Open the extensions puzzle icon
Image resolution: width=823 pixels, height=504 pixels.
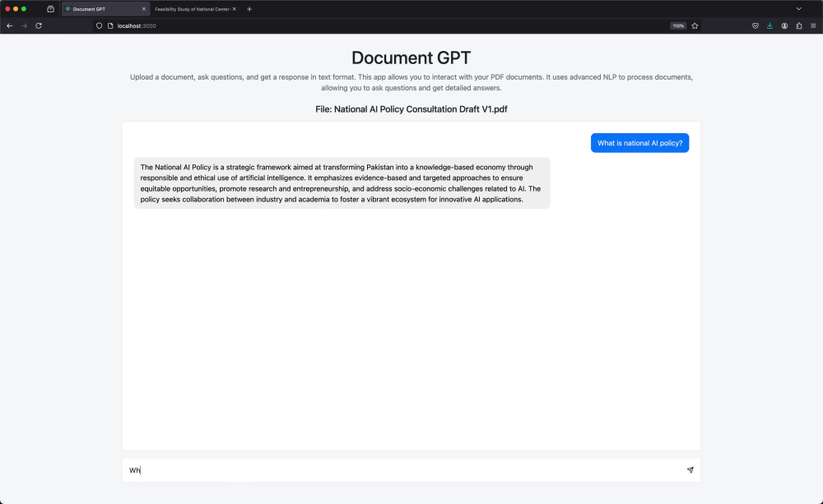tap(799, 25)
